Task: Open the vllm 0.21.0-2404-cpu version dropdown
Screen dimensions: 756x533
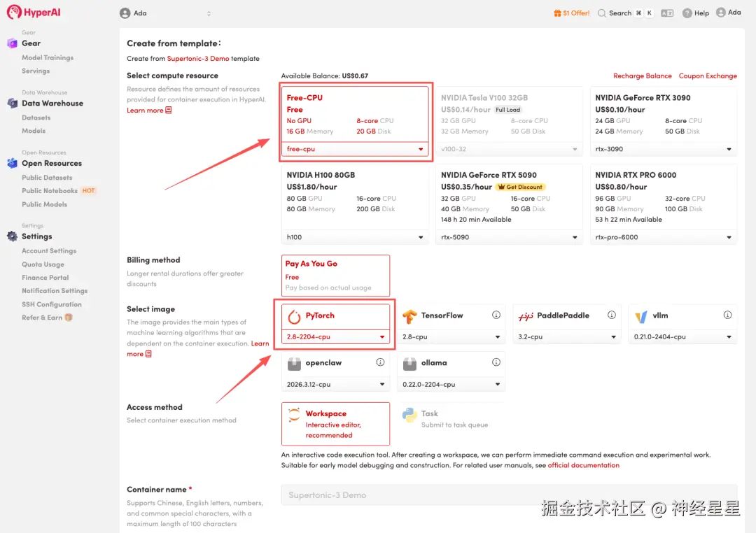Action: [682, 337]
